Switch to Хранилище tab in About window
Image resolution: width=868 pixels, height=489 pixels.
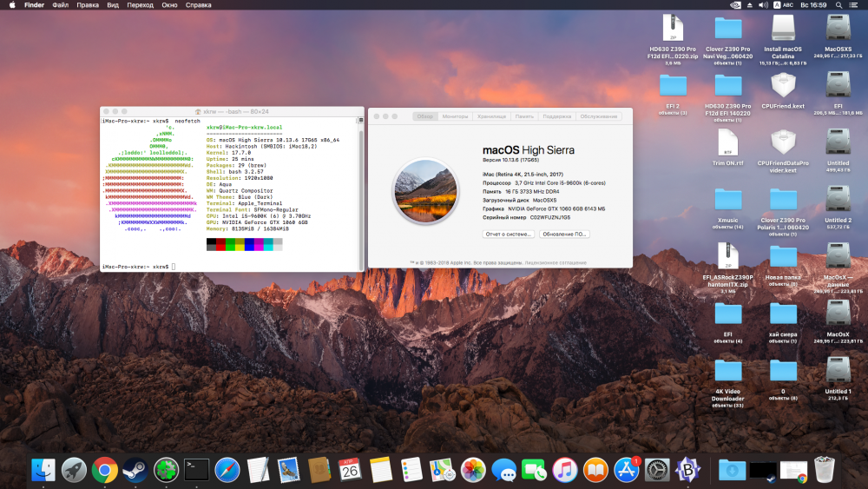tap(491, 116)
